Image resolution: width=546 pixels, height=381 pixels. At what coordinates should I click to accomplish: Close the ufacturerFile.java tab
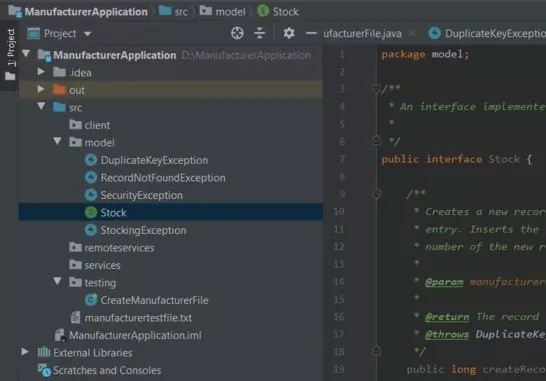tap(411, 33)
